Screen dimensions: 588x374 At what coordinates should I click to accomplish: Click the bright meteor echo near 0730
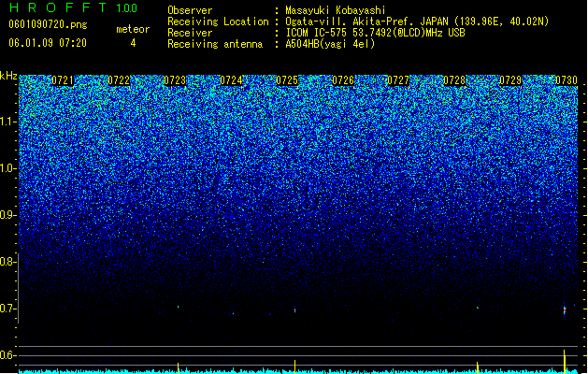565,310
